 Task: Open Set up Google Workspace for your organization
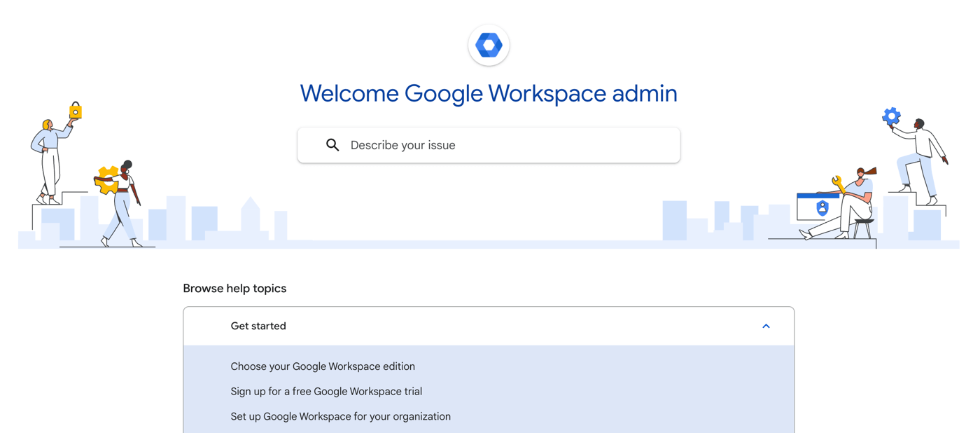(340, 417)
